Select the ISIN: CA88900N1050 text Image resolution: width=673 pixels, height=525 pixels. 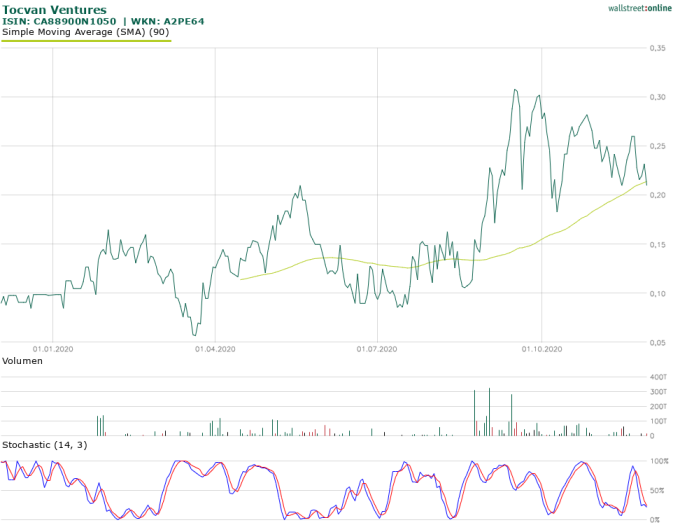[59, 21]
